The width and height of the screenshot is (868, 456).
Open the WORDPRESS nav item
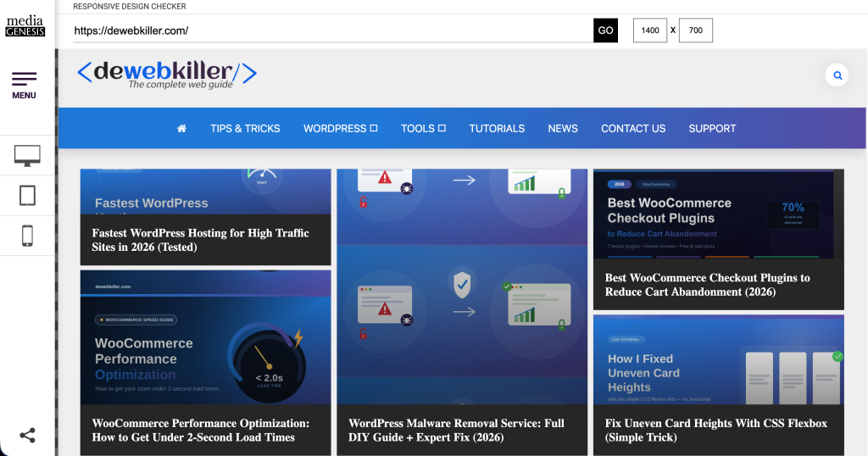(335, 128)
